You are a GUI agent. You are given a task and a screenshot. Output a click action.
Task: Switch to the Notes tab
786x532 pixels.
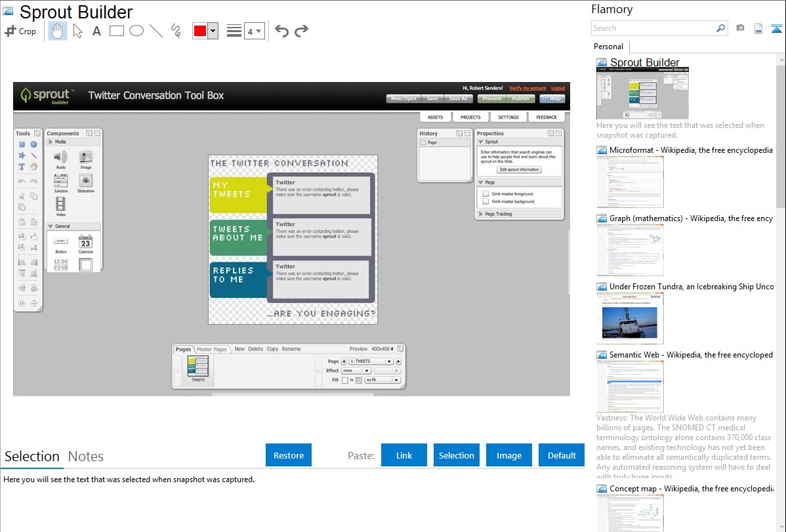click(x=86, y=457)
